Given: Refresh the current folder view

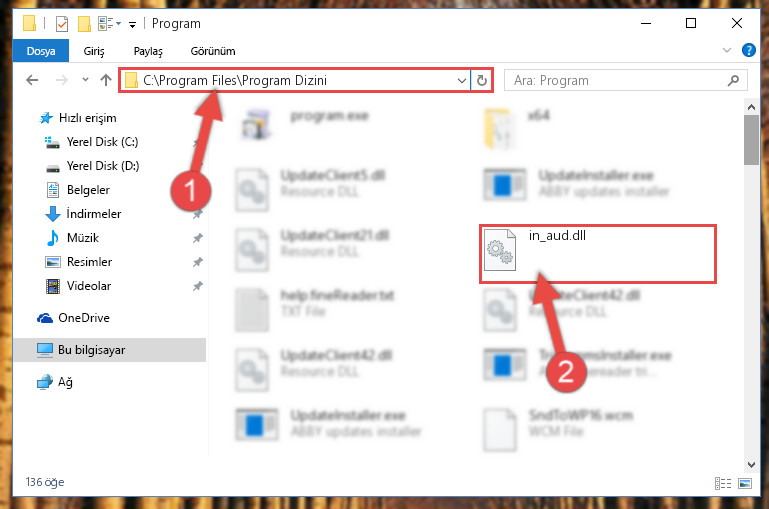Looking at the screenshot, I should click(x=482, y=80).
